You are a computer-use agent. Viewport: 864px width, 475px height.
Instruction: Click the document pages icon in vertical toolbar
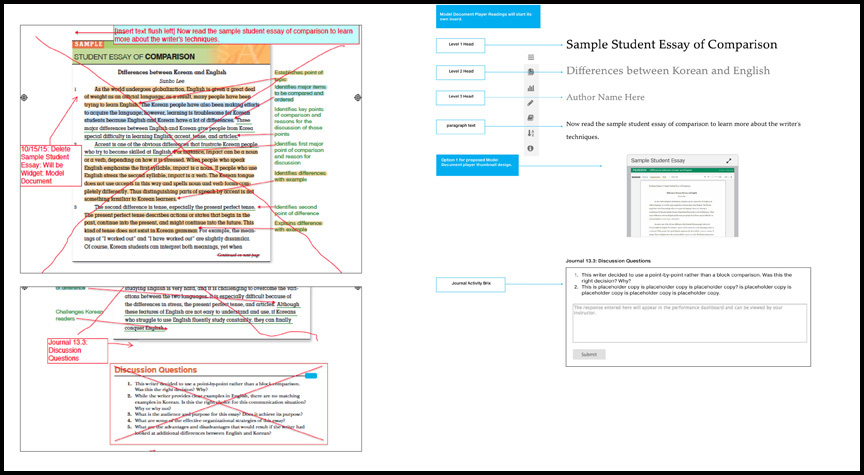531,72
